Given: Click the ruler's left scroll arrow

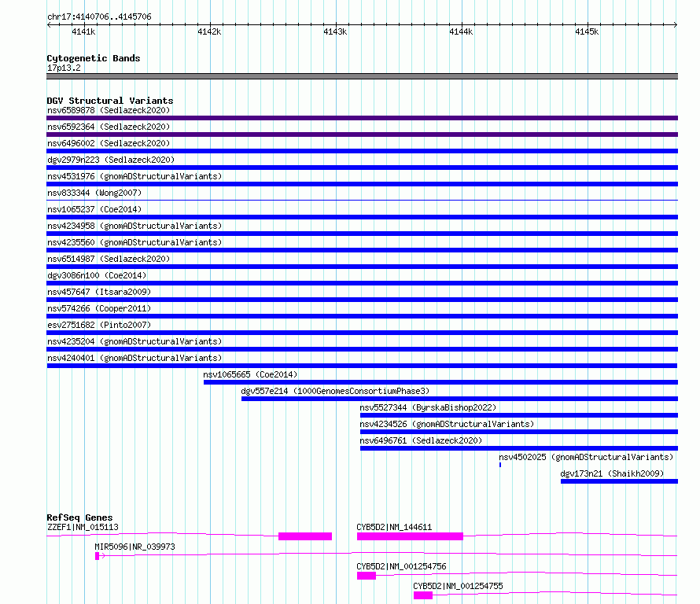Looking at the screenshot, I should [x=49, y=25].
